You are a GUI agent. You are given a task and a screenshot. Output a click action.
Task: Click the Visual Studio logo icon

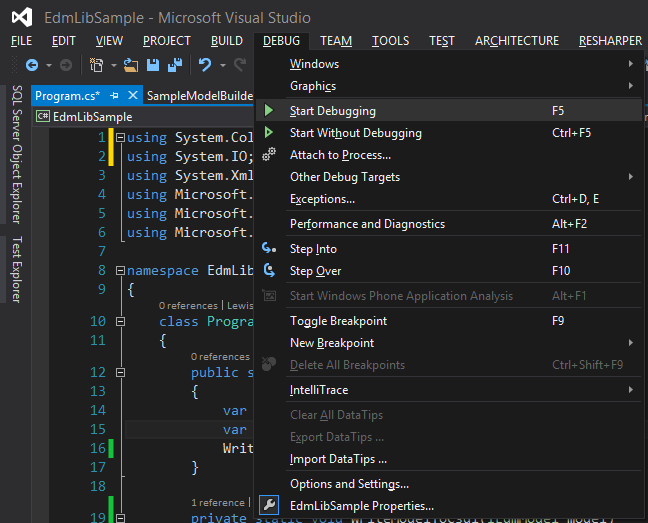[21, 17]
